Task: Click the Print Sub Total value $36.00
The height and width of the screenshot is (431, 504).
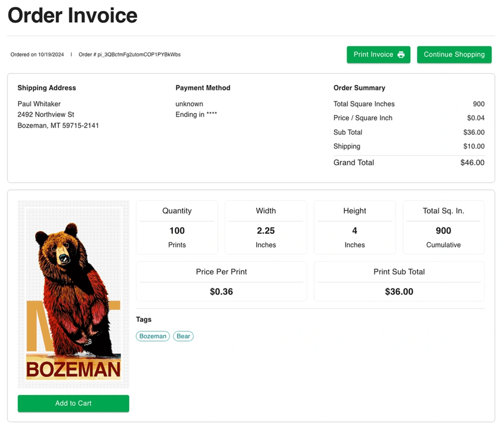Action: (399, 291)
